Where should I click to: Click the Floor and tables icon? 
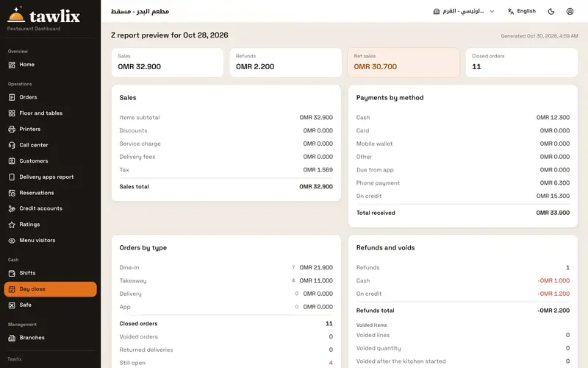tap(12, 113)
